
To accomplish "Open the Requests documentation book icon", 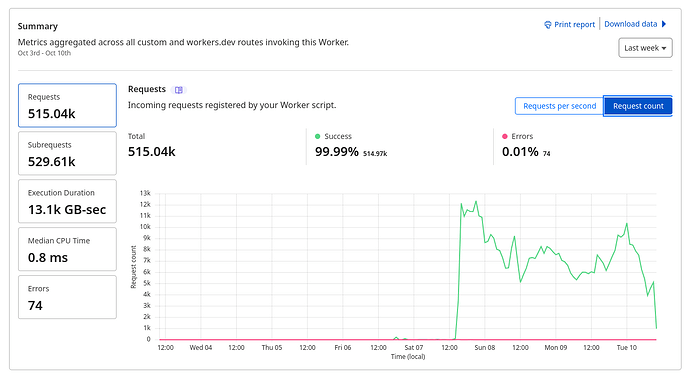I will coord(179,90).
